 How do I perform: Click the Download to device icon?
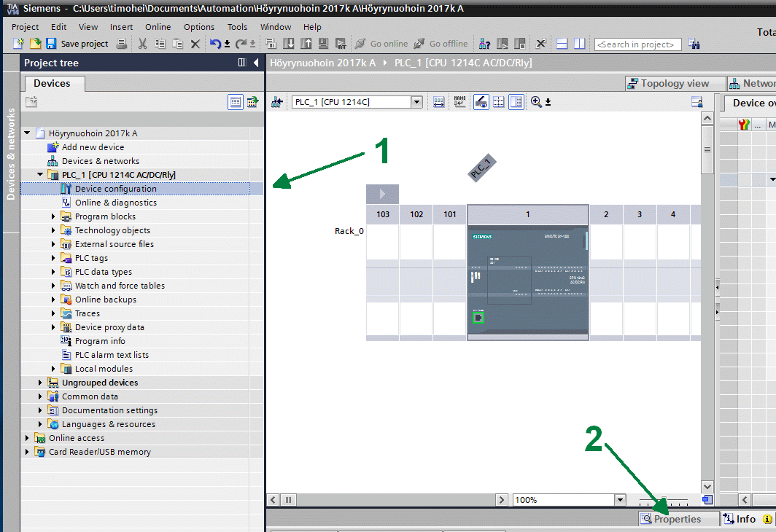point(289,44)
